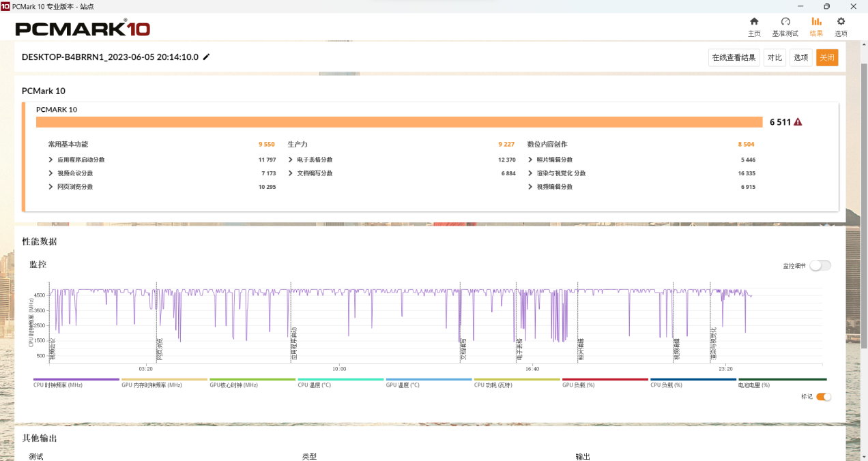Toggle the CPU 负载 (%) legend series
Screen dimensions: 868x461
[693, 383]
